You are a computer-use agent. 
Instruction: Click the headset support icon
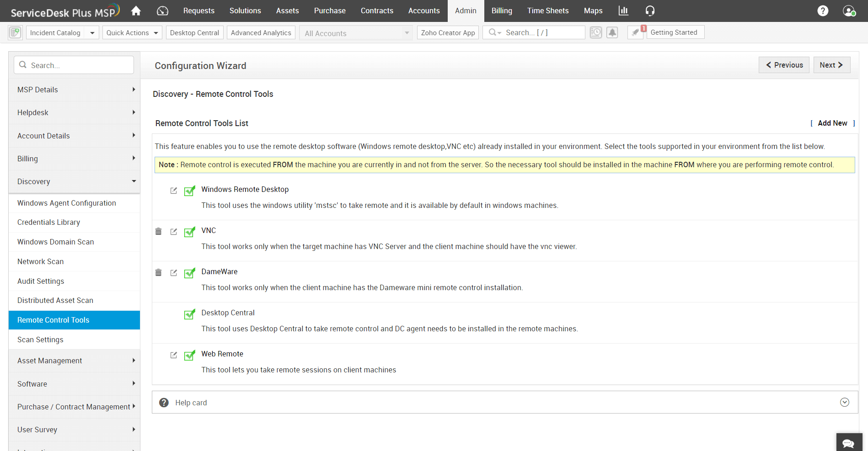(x=650, y=11)
